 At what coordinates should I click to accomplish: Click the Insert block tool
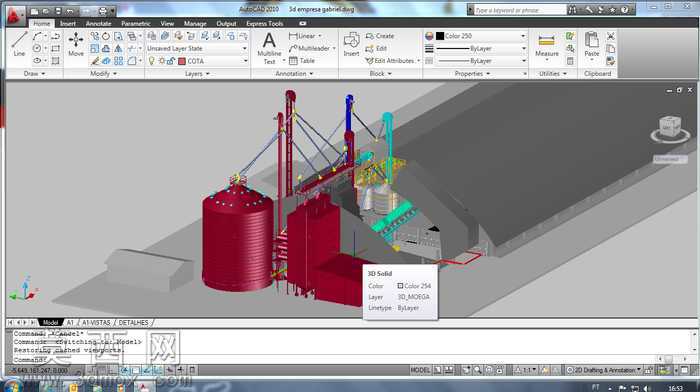pos(351,44)
